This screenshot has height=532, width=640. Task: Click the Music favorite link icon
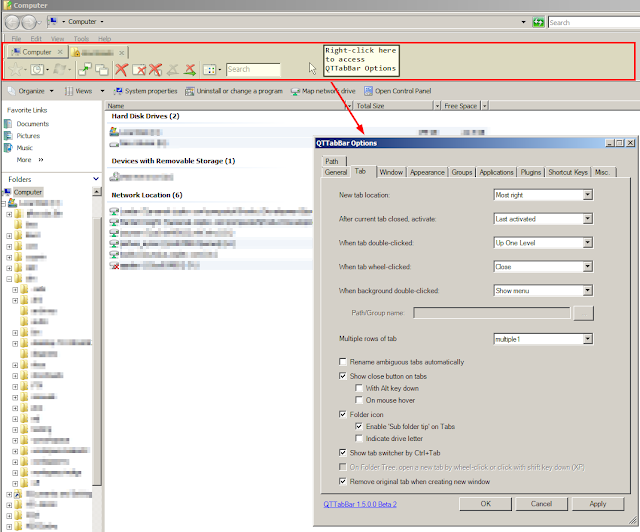point(8,147)
